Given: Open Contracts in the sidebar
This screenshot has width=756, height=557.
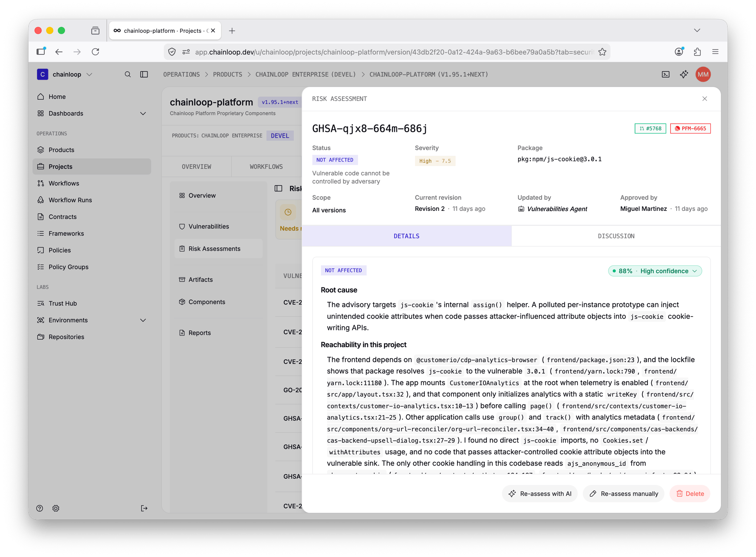Looking at the screenshot, I should point(91,217).
